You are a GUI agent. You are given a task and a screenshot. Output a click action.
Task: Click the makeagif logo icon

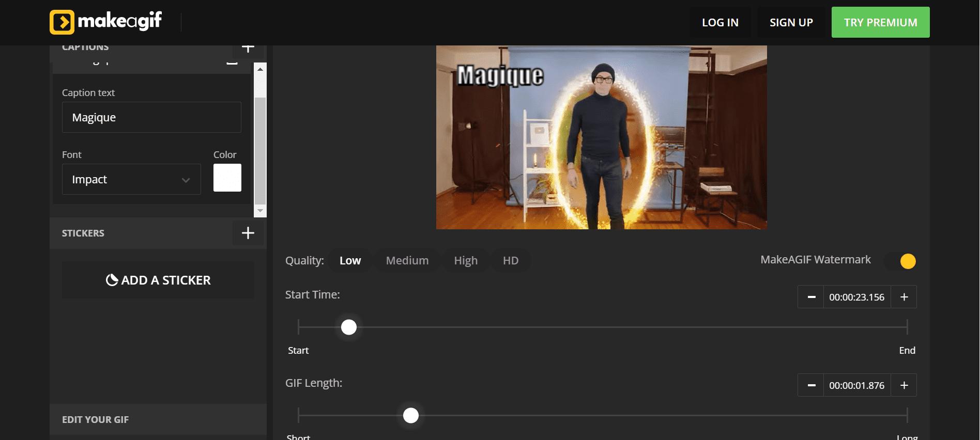coord(62,22)
